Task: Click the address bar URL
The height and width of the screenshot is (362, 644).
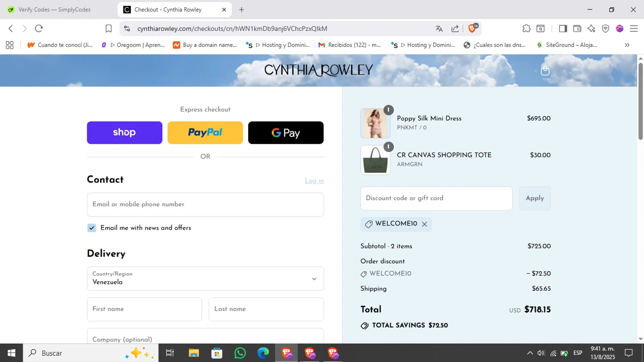Action: [232, 28]
